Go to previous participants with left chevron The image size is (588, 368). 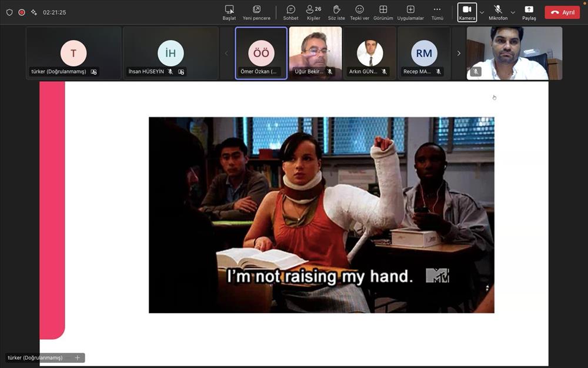click(x=226, y=54)
